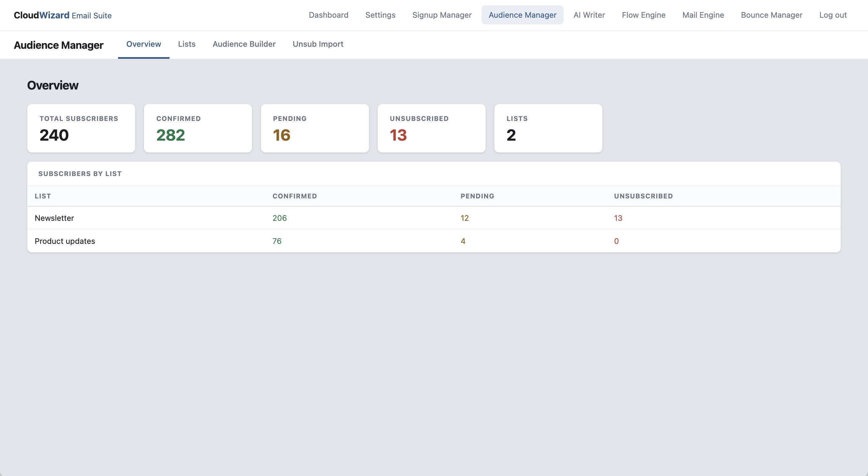Click the PENDING table column header
Image resolution: width=868 pixels, height=476 pixels.
pyautogui.click(x=477, y=196)
